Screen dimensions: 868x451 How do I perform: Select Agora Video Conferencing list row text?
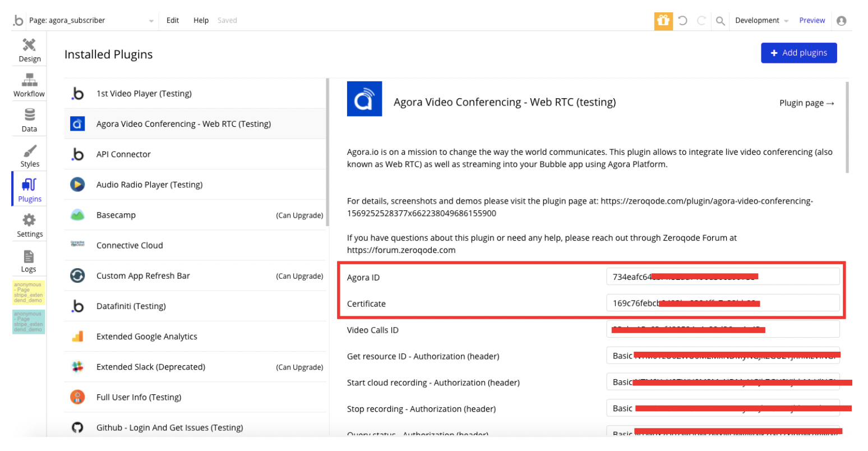pos(183,124)
